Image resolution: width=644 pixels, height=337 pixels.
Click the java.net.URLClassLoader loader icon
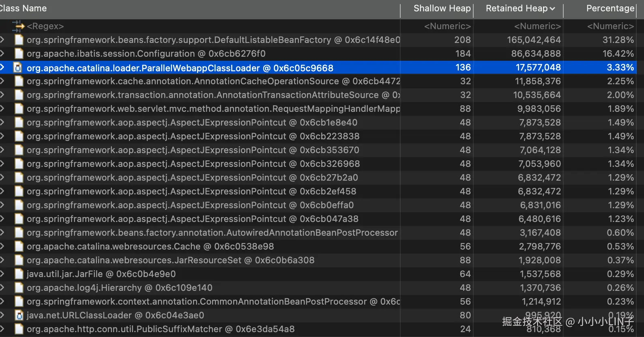tap(19, 315)
